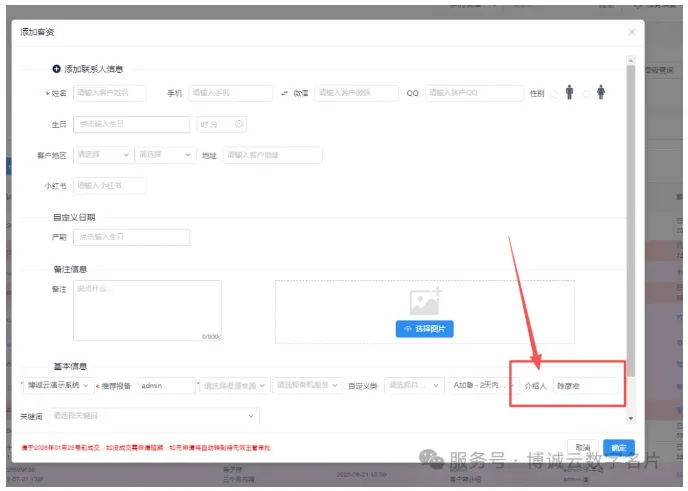Expand the 关键词 keyword selector
The width and height of the screenshot is (688, 491).
[x=155, y=415]
